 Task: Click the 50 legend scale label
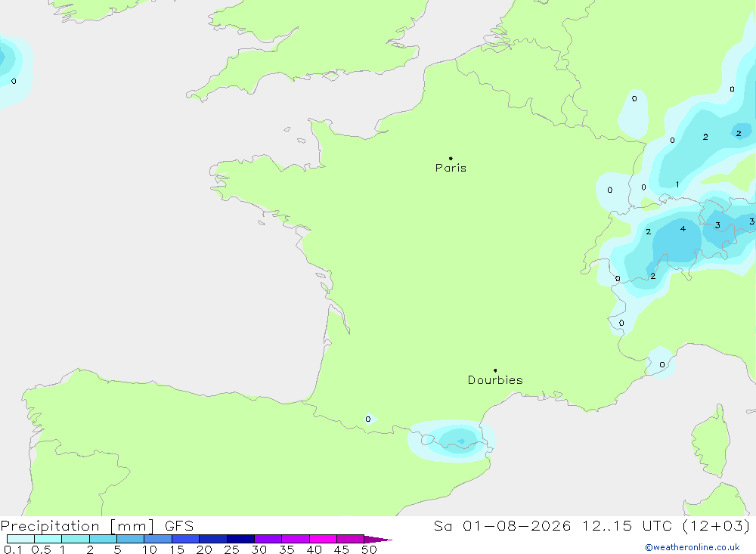click(x=370, y=549)
